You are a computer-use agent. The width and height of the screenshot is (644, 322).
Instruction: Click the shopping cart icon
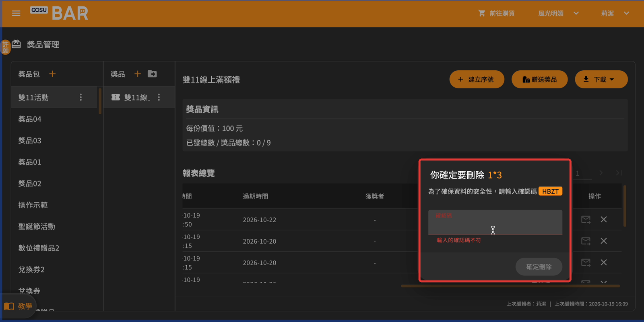click(481, 13)
